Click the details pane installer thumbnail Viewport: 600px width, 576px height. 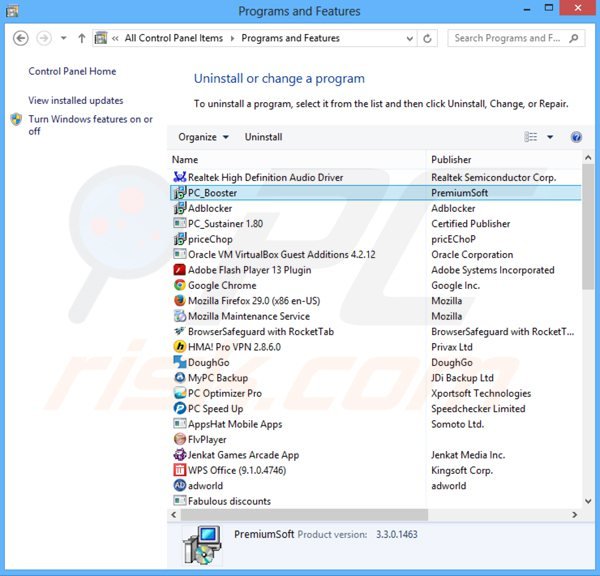tap(203, 545)
